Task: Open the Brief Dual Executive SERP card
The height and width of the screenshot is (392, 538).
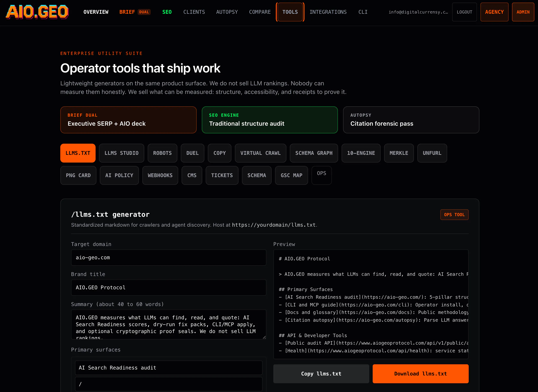Action: 128,120
